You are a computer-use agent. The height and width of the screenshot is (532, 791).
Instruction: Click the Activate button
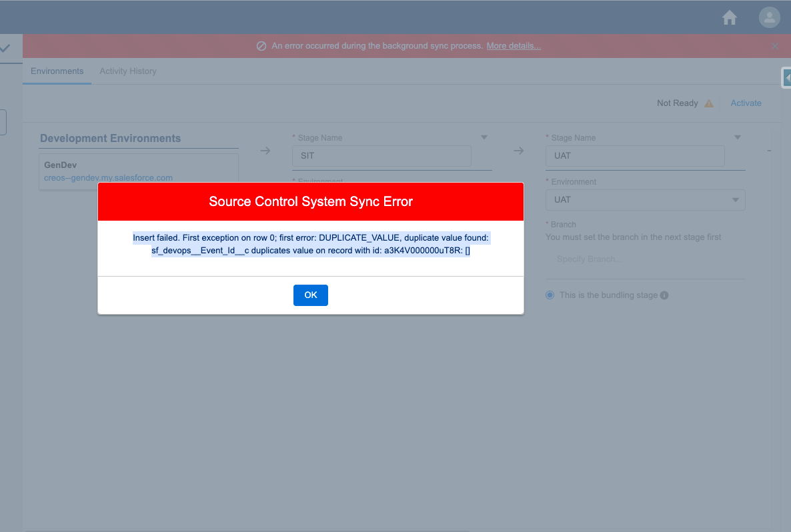click(746, 103)
